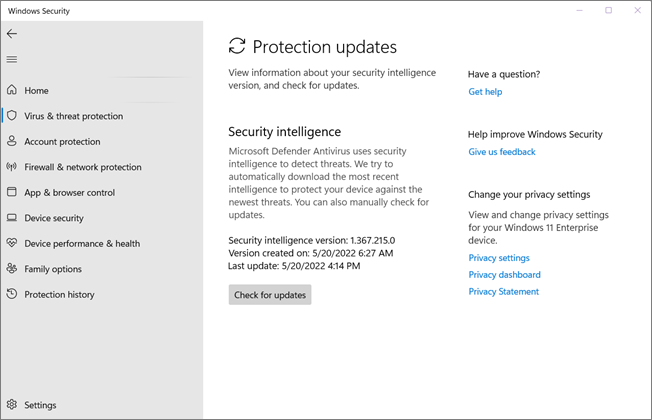Click the Home house icon

[12, 91]
